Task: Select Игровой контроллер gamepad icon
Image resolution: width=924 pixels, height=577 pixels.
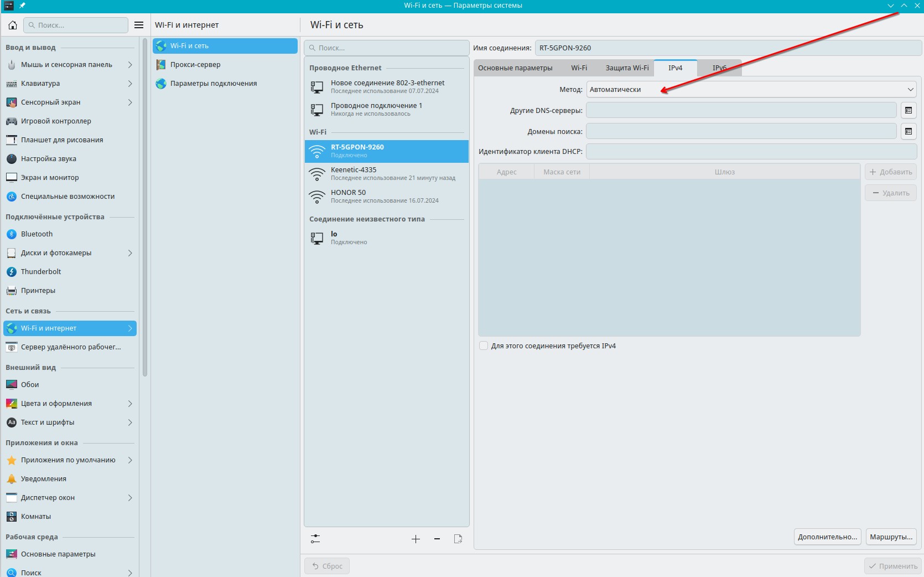Action: (12, 121)
